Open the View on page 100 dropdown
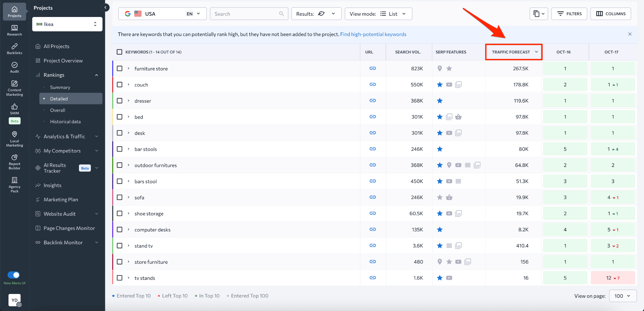Screen dimensions: 644x311 point(623,296)
